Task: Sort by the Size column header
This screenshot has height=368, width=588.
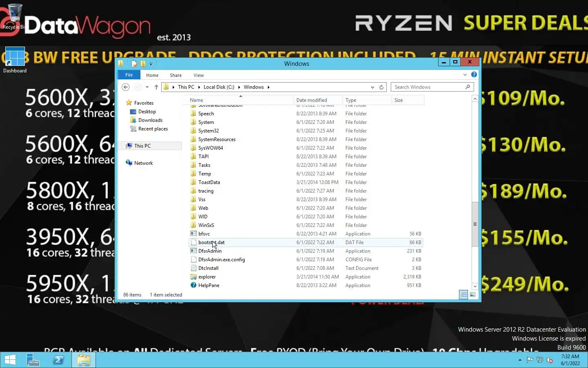Action: tap(408, 100)
